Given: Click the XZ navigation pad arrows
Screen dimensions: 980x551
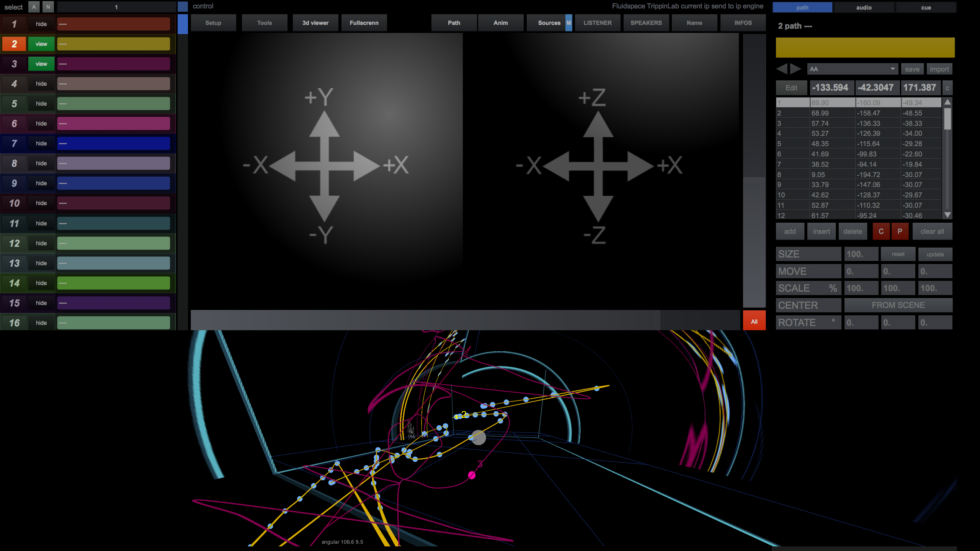Looking at the screenshot, I should coord(598,166).
